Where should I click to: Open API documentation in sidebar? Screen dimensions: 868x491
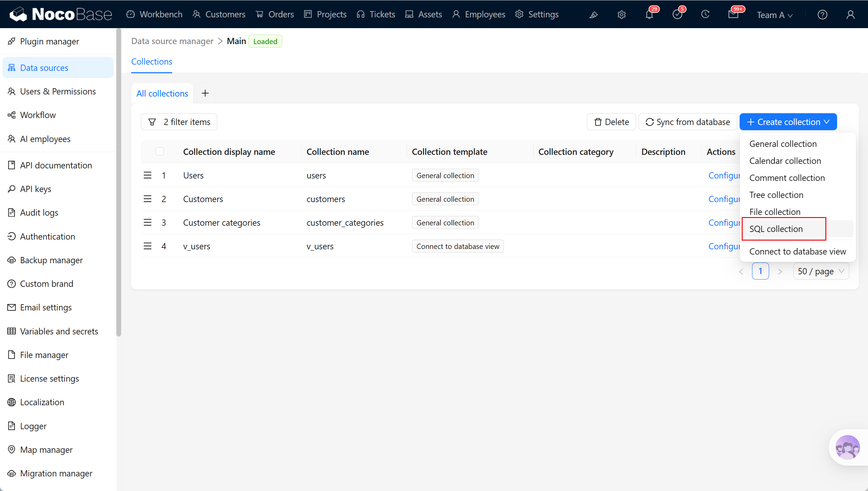58,165
